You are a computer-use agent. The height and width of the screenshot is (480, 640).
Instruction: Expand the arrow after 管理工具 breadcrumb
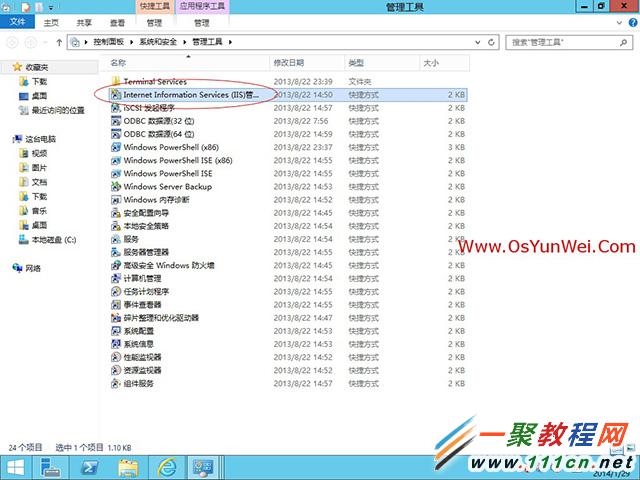click(x=230, y=42)
